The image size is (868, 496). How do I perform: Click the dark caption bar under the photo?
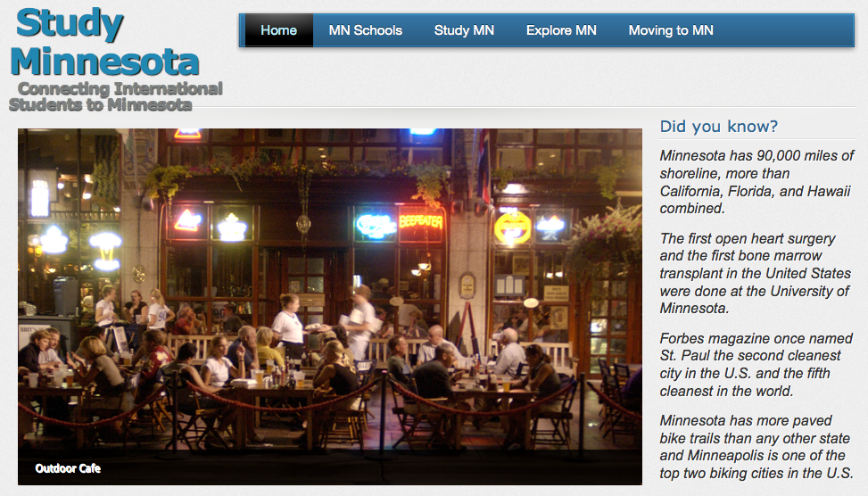(330, 467)
